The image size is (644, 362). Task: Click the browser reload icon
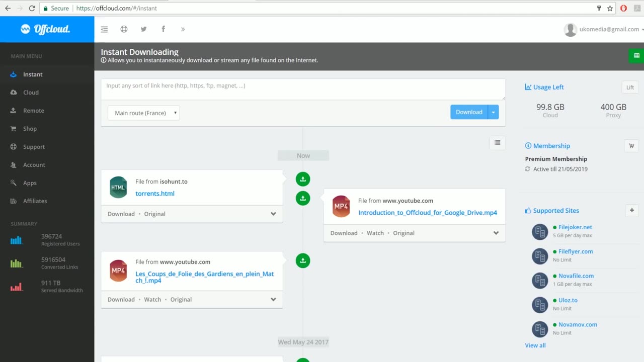coord(32,8)
